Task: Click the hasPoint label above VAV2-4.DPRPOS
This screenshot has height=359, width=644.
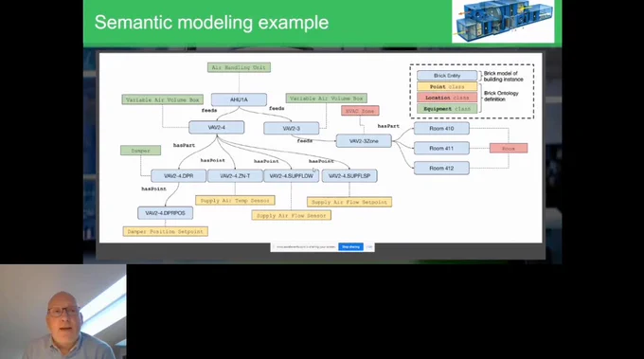Action: (x=153, y=188)
